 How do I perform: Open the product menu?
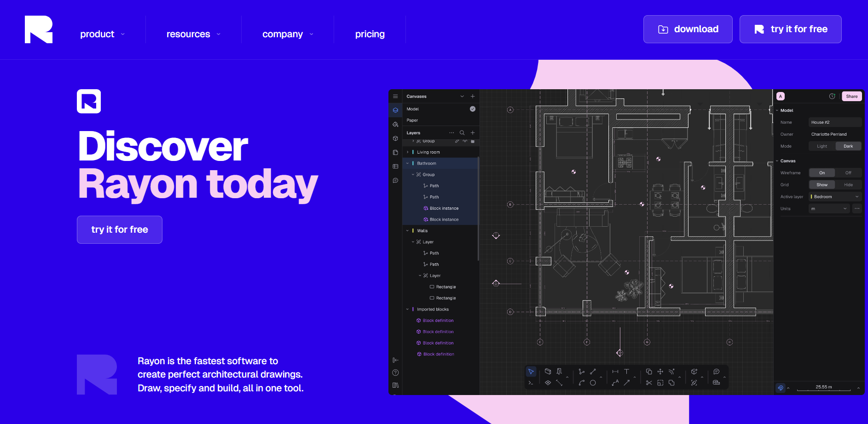click(x=102, y=34)
